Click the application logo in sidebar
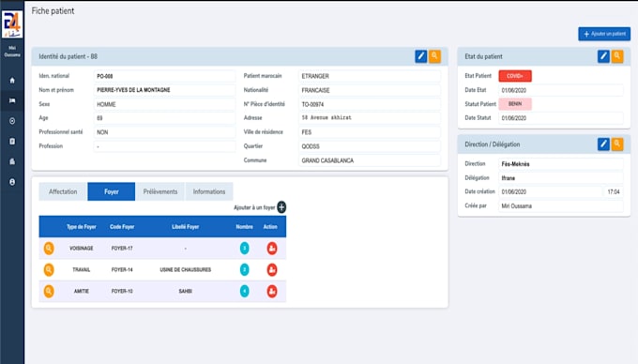Image resolution: width=638 pixels, height=364 pixels. [x=12, y=24]
